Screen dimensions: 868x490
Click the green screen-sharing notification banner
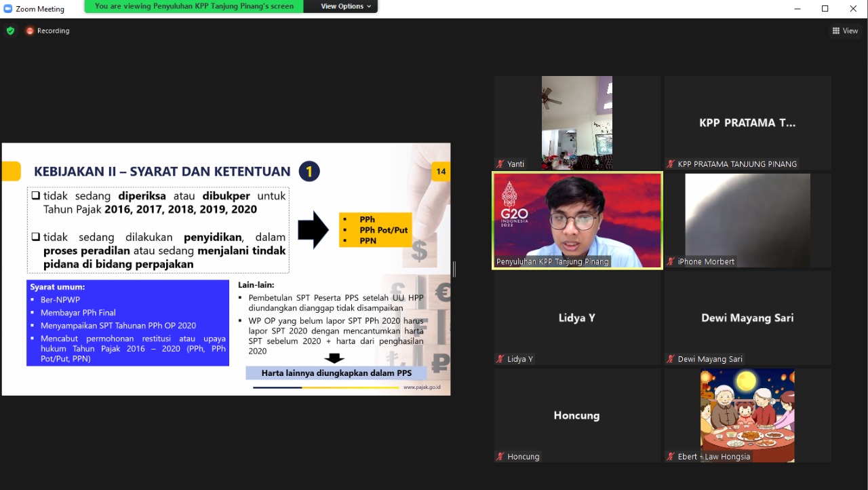click(x=194, y=6)
